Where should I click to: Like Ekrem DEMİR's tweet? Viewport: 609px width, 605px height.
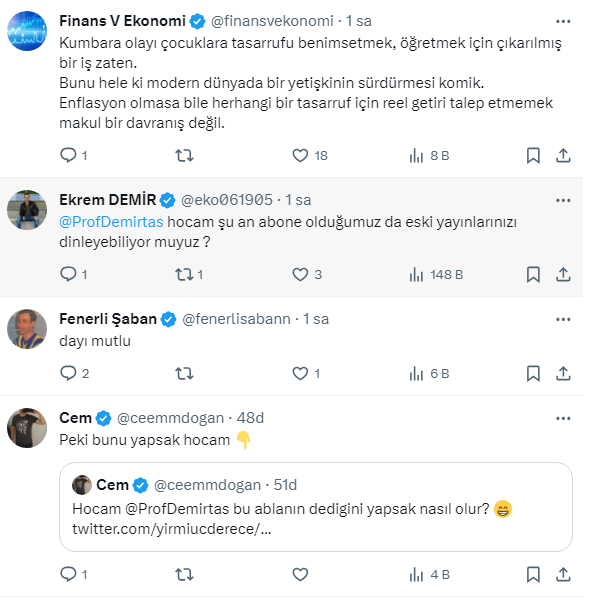(x=300, y=274)
